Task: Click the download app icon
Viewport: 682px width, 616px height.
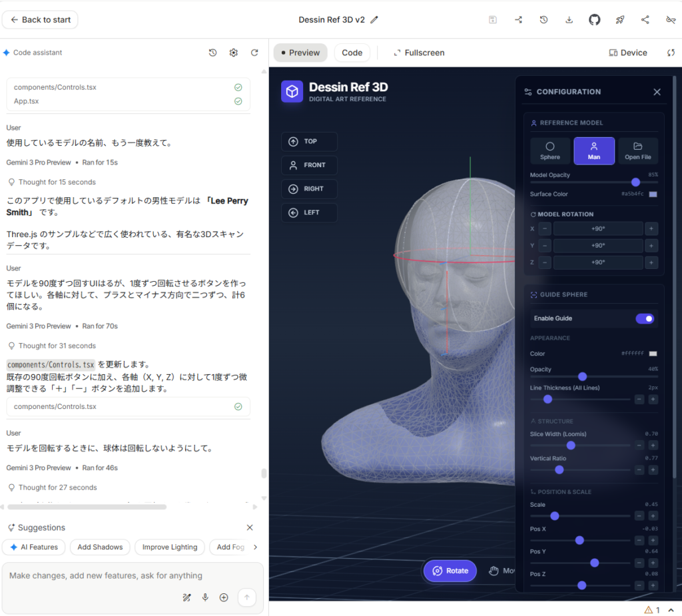Action: point(569,20)
